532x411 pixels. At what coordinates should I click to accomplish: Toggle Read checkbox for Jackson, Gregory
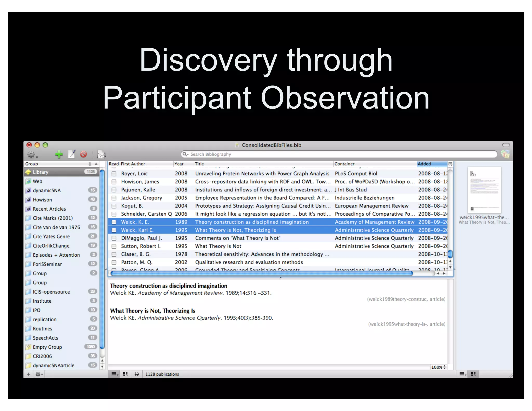[x=114, y=198]
